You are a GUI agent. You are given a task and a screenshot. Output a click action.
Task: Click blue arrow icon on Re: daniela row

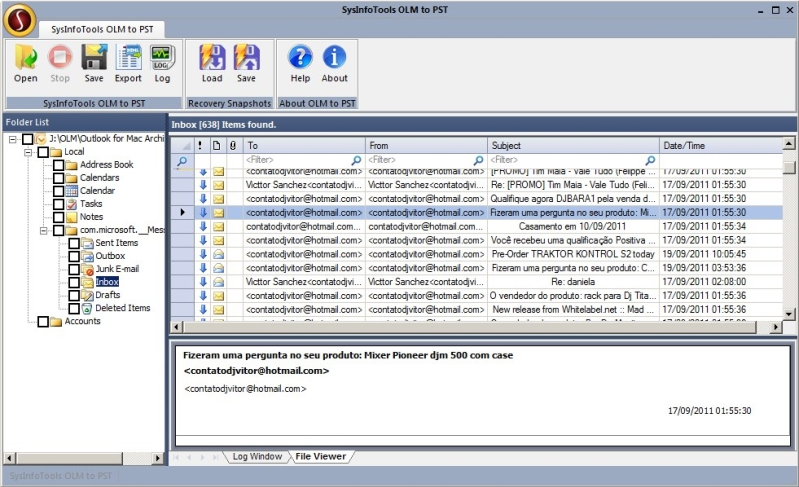click(x=203, y=282)
